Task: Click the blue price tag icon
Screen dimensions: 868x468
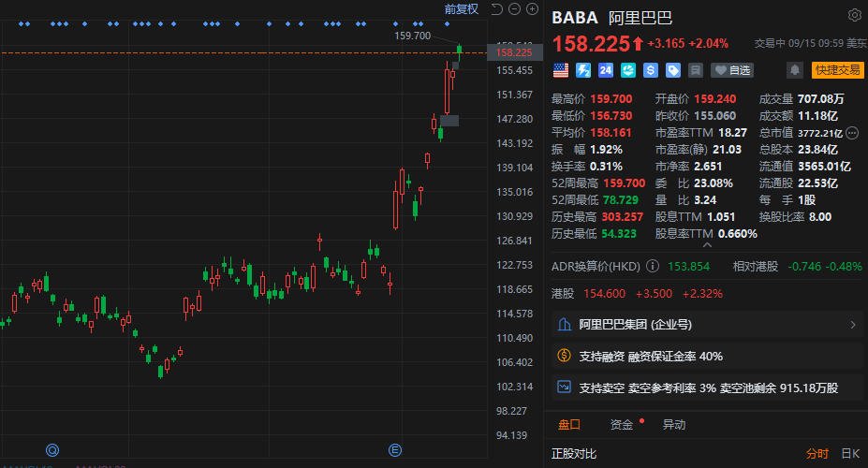Action: (x=672, y=70)
